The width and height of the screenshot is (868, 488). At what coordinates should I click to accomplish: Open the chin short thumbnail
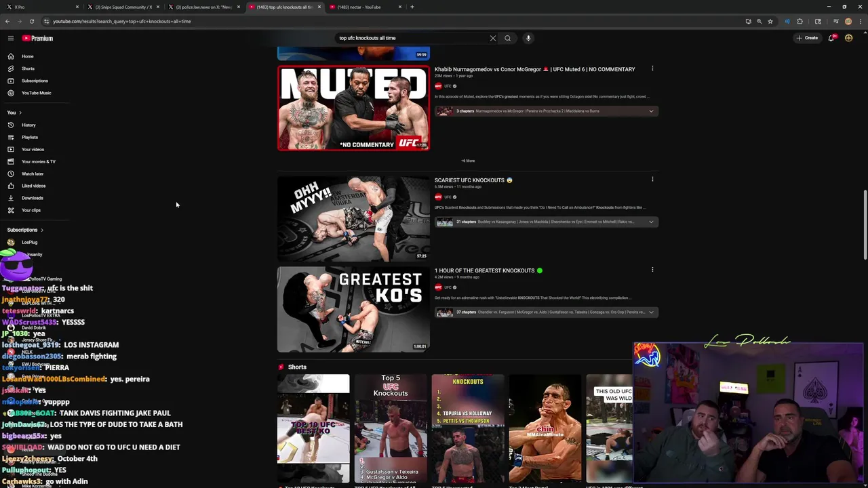545,428
